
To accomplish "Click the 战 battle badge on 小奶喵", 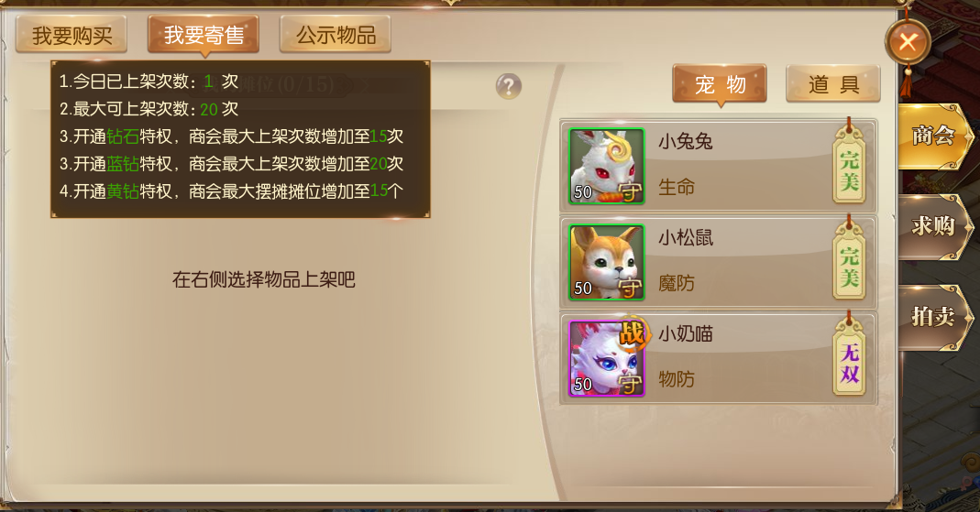I will point(632,334).
